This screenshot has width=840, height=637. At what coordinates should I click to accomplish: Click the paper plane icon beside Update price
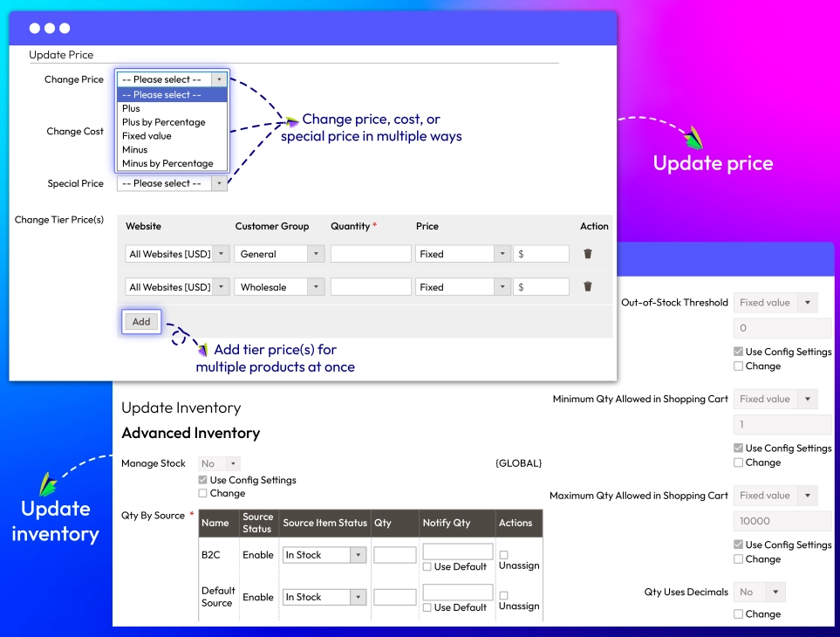pos(693,138)
